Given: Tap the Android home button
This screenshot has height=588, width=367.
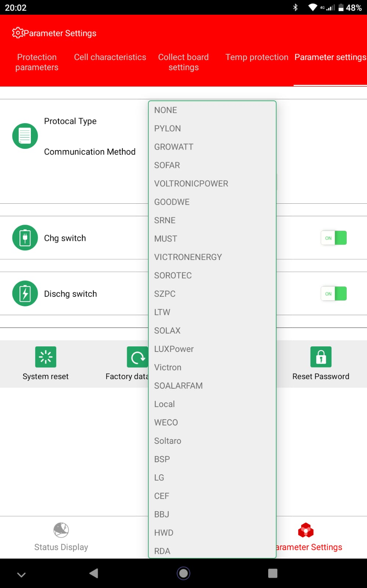Looking at the screenshot, I should click(x=183, y=573).
